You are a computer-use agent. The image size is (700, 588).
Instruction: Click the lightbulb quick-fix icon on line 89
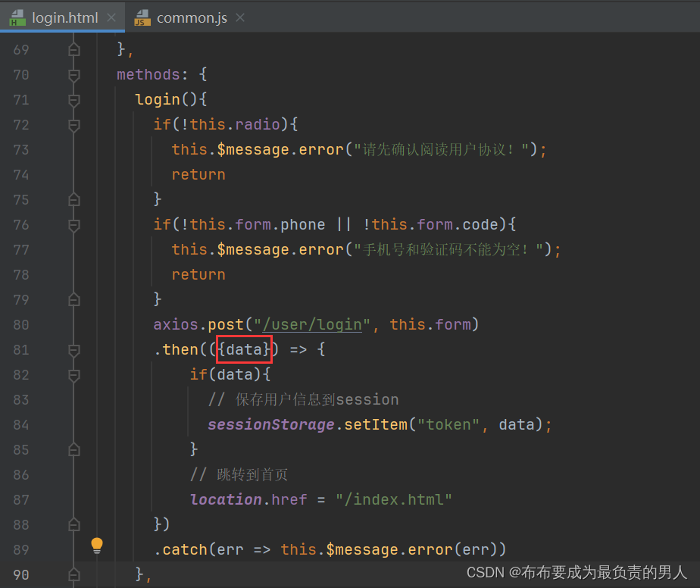pyautogui.click(x=97, y=545)
